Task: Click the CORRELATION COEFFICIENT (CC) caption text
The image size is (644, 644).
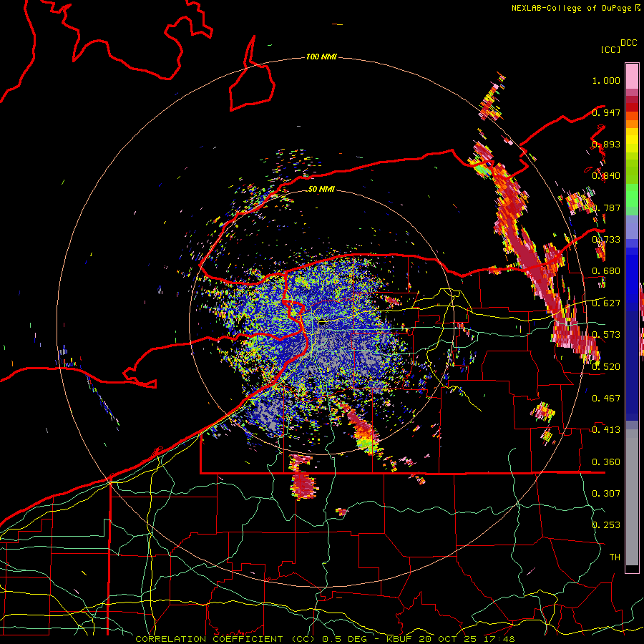Action: 224,639
